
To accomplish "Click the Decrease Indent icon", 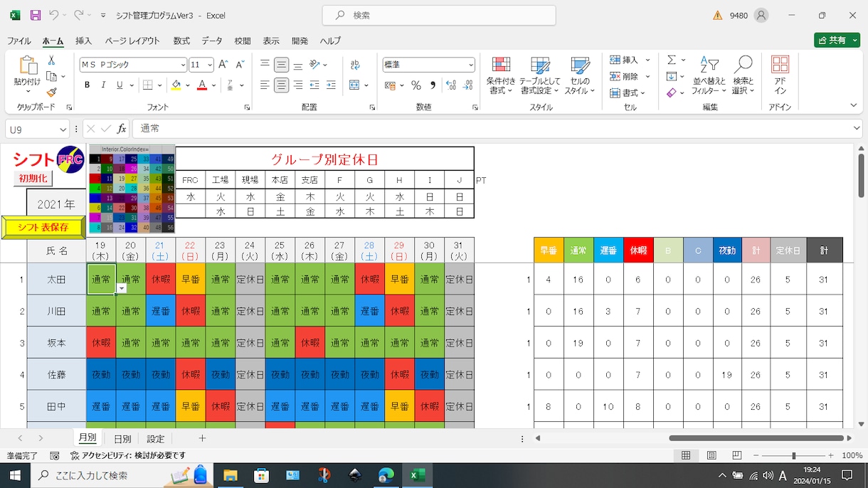I will (x=314, y=85).
